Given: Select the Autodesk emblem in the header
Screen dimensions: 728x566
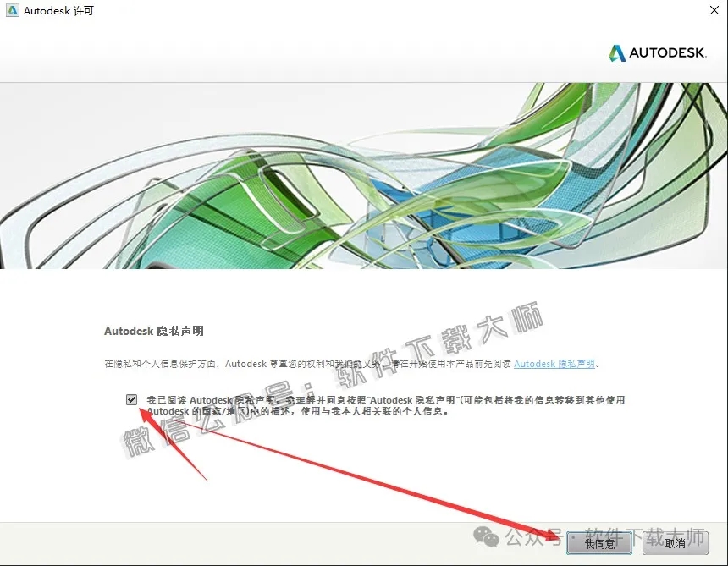Looking at the screenshot, I should pos(658,52).
